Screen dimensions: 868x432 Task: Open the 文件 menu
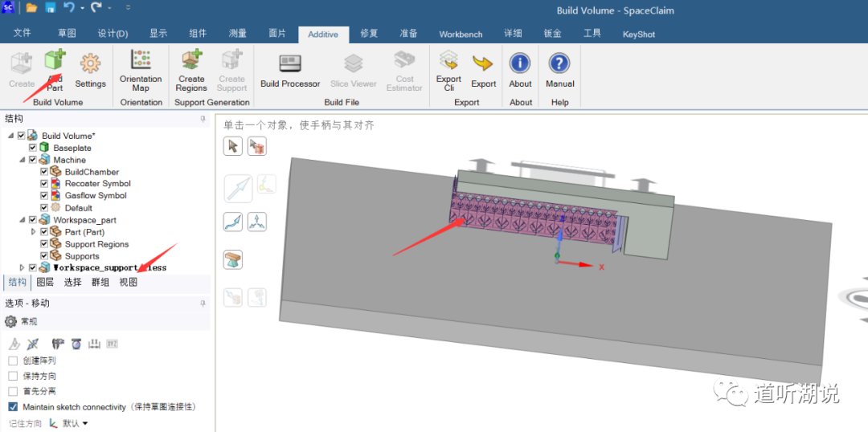pyautogui.click(x=23, y=34)
